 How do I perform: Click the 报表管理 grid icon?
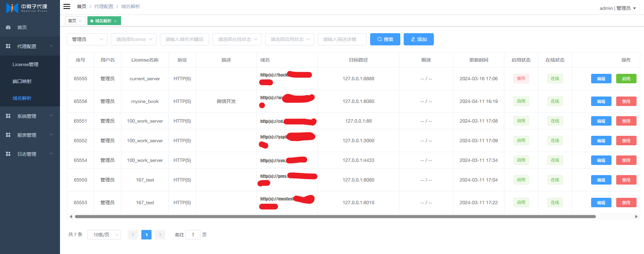(8, 135)
